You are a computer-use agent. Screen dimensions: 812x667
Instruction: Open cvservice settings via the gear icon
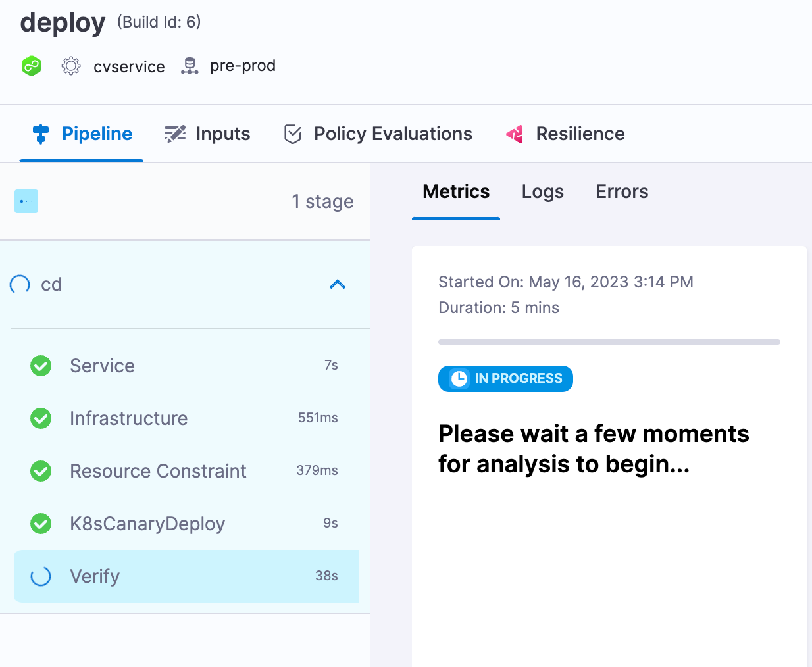tap(70, 66)
